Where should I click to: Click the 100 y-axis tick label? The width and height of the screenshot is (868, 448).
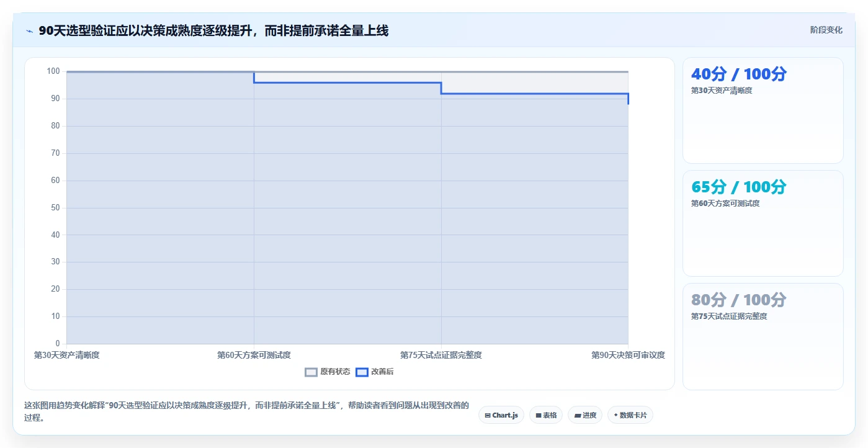click(54, 71)
